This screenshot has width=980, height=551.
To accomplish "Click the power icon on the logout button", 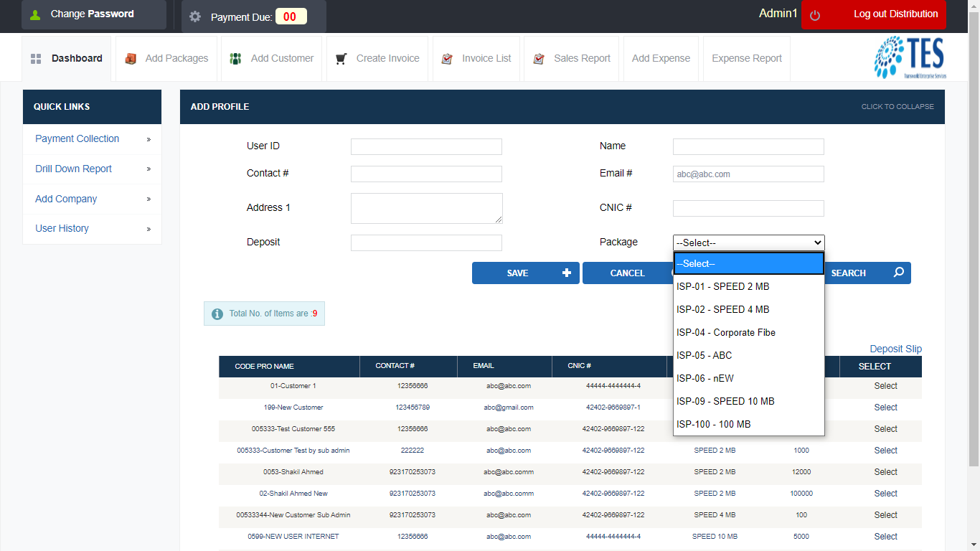I will (815, 15).
